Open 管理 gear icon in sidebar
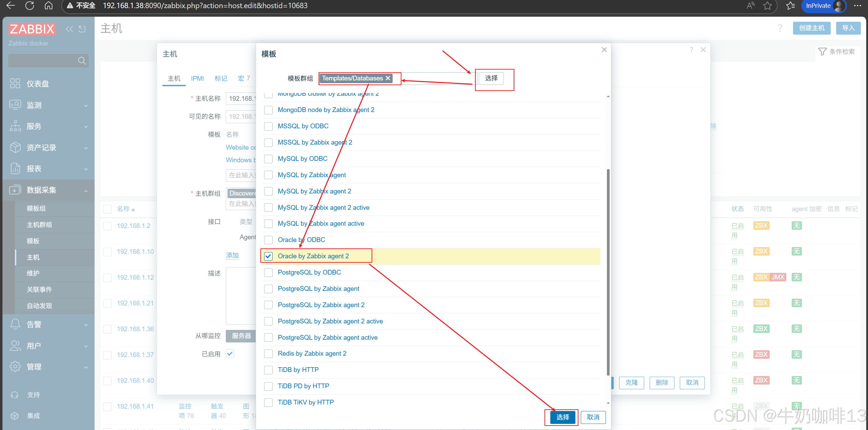The height and width of the screenshot is (430, 868). tap(15, 367)
